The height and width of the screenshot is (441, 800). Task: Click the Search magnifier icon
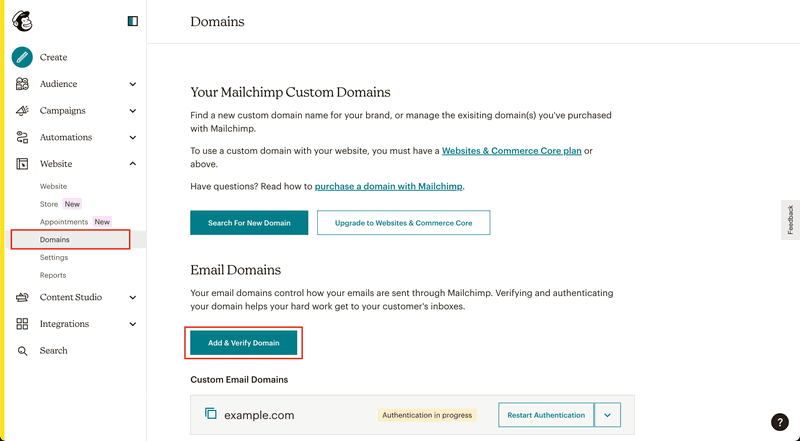click(22, 351)
